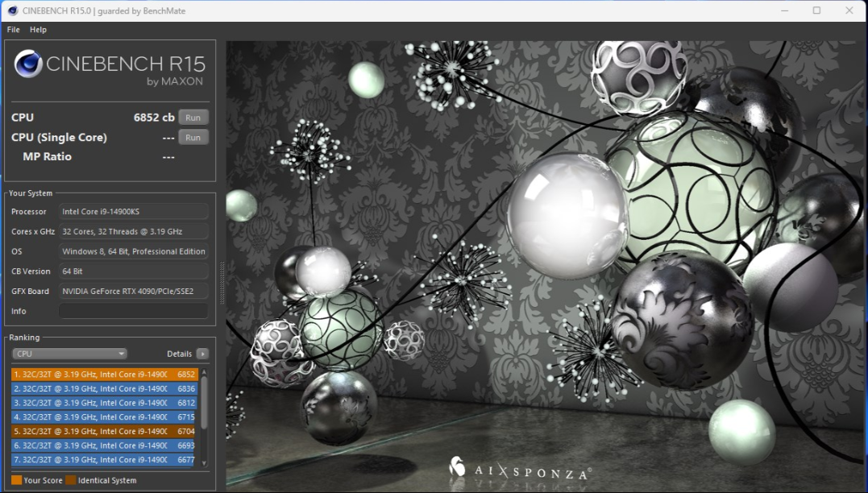The height and width of the screenshot is (493, 868).
Task: Maximize the Cinebench window
Action: tap(816, 10)
